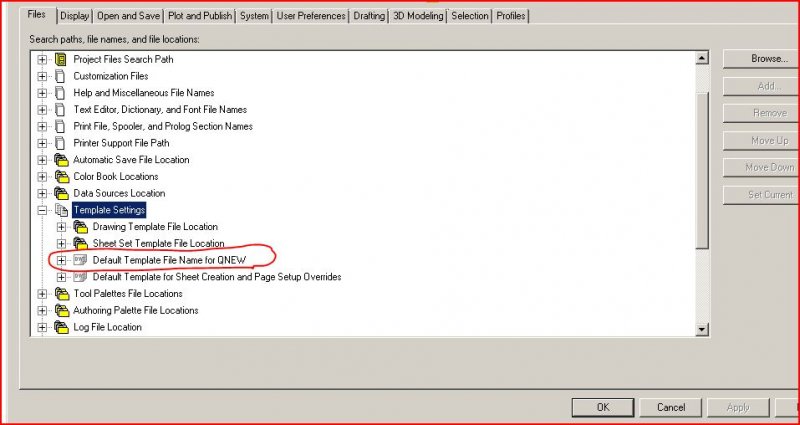
Task: Click the Customization Files document icon
Action: click(x=61, y=77)
